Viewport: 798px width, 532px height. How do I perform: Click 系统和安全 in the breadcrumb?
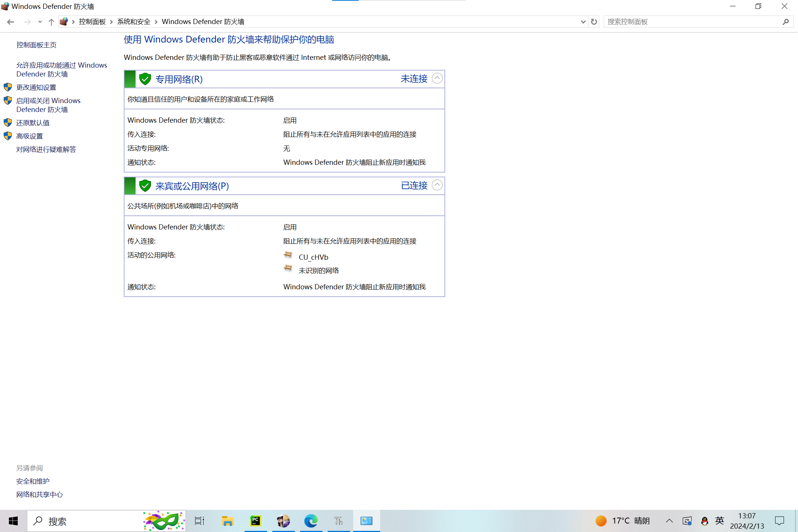[x=134, y=22]
